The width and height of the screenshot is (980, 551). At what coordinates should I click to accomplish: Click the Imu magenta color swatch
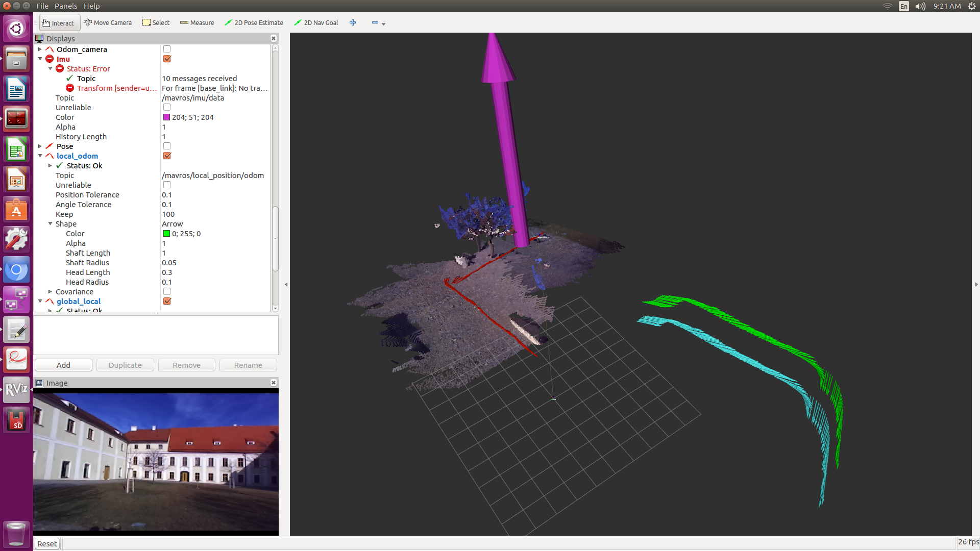[x=166, y=117]
